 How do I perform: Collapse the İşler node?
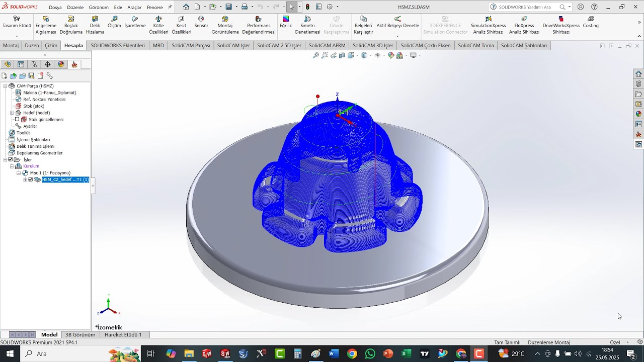[x=5, y=159]
